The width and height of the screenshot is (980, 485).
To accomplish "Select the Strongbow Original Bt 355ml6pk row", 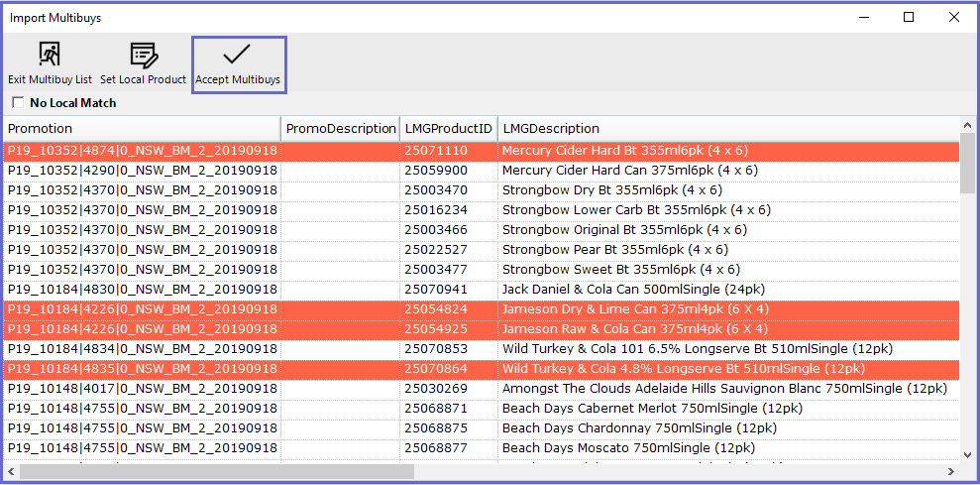I will click(482, 230).
